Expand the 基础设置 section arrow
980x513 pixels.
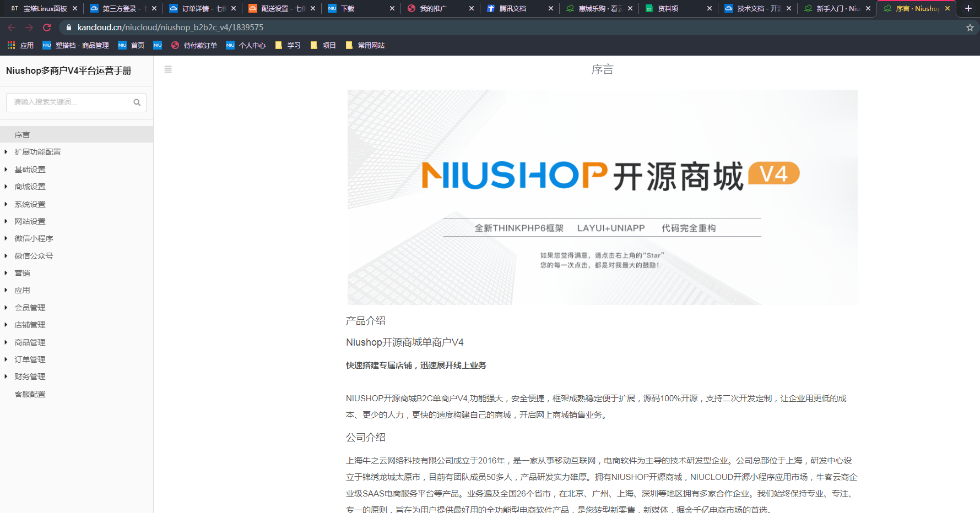point(6,170)
